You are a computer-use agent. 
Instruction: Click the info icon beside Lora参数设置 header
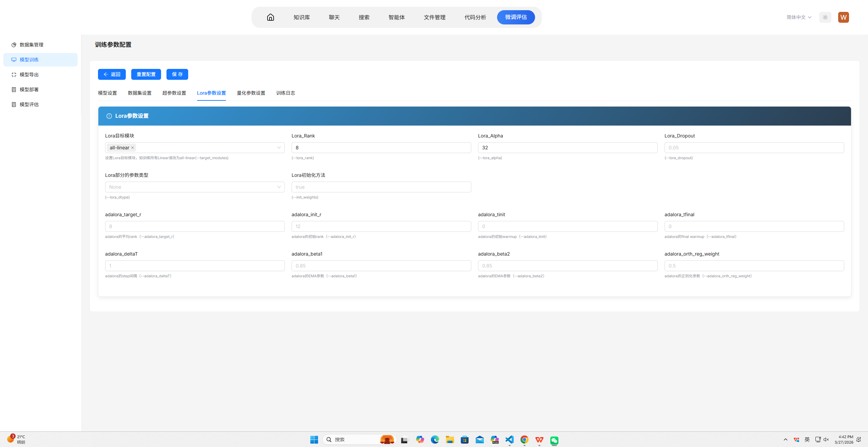109,116
